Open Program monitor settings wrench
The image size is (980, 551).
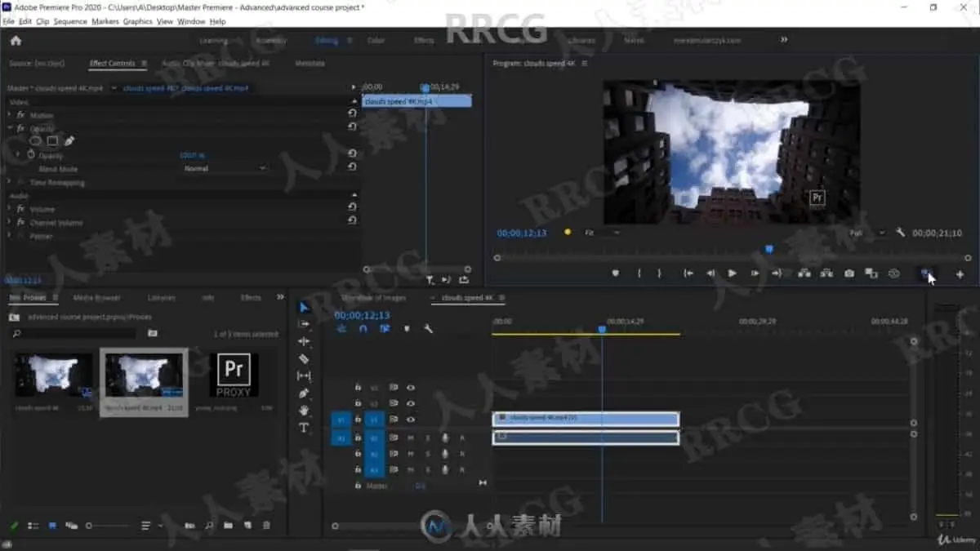point(900,233)
